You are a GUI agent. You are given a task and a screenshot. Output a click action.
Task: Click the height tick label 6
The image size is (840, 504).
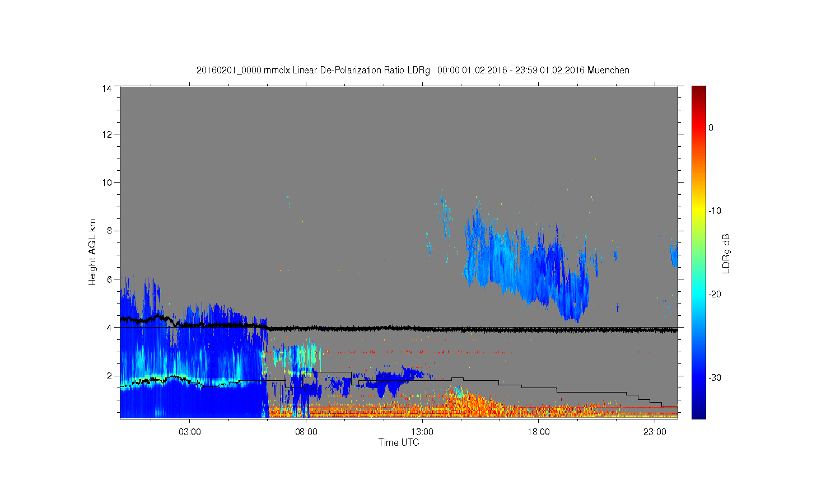pos(109,279)
